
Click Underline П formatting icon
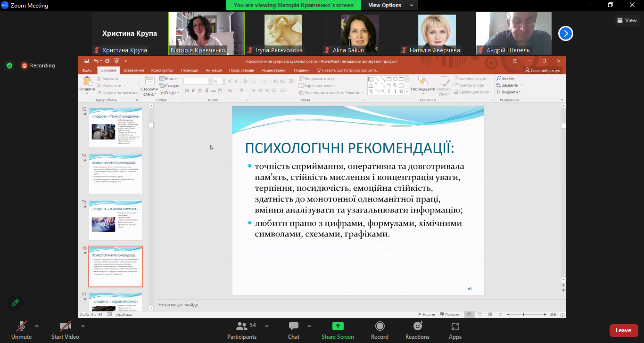coord(200,90)
